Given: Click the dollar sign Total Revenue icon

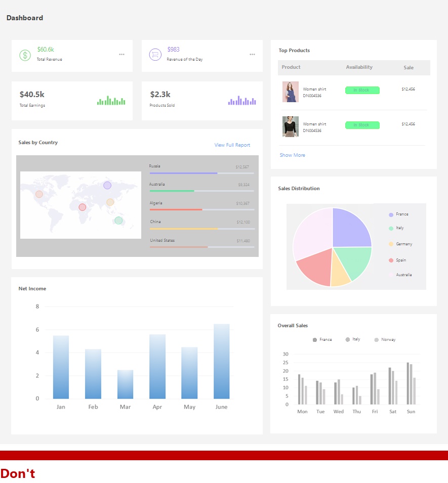Looking at the screenshot, I should tap(25, 55).
